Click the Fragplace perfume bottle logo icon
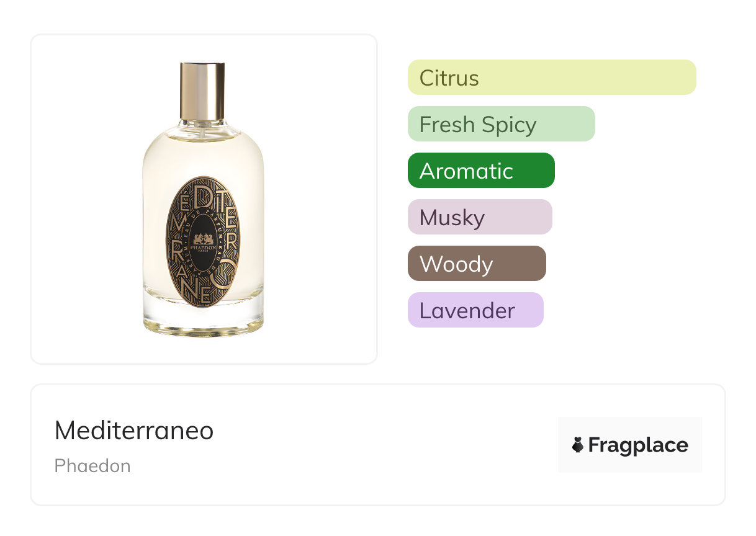 point(578,445)
